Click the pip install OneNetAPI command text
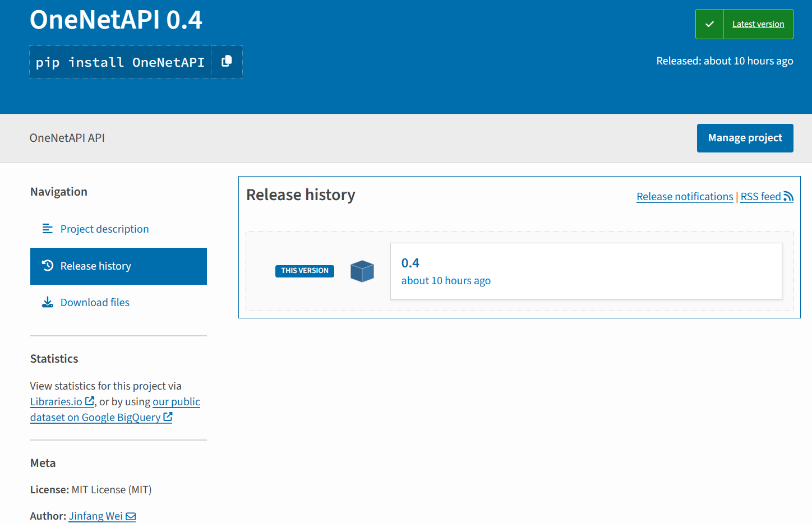 (120, 62)
